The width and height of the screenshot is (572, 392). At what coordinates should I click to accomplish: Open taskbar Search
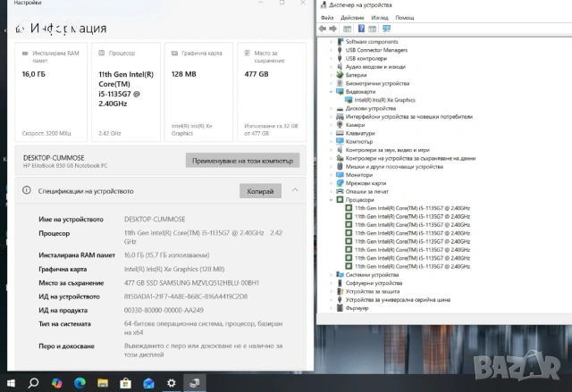coord(34,383)
